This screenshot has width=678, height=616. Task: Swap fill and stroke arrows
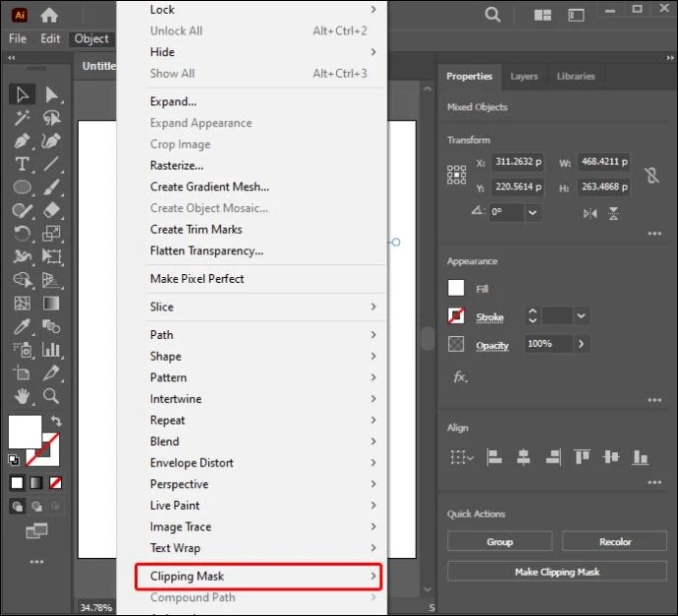pyautogui.click(x=56, y=420)
